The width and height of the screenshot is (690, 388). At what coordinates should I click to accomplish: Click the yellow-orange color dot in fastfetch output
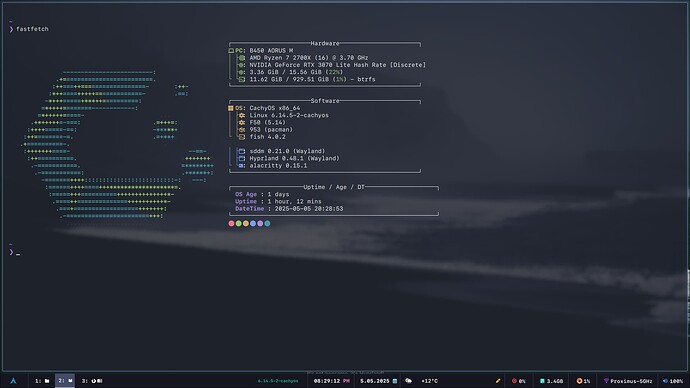coord(246,223)
